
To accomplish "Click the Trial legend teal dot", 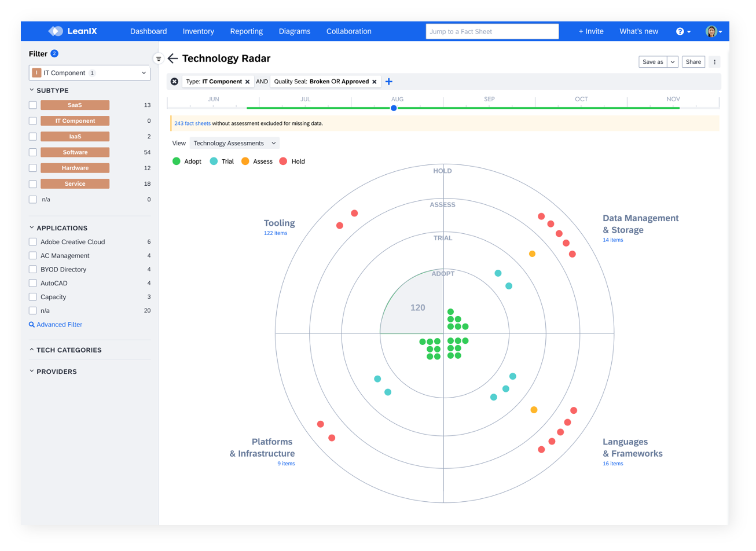I will (214, 161).
